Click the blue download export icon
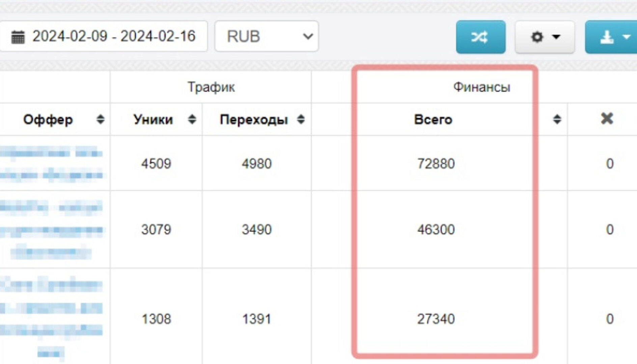637x364 pixels. pos(606,37)
